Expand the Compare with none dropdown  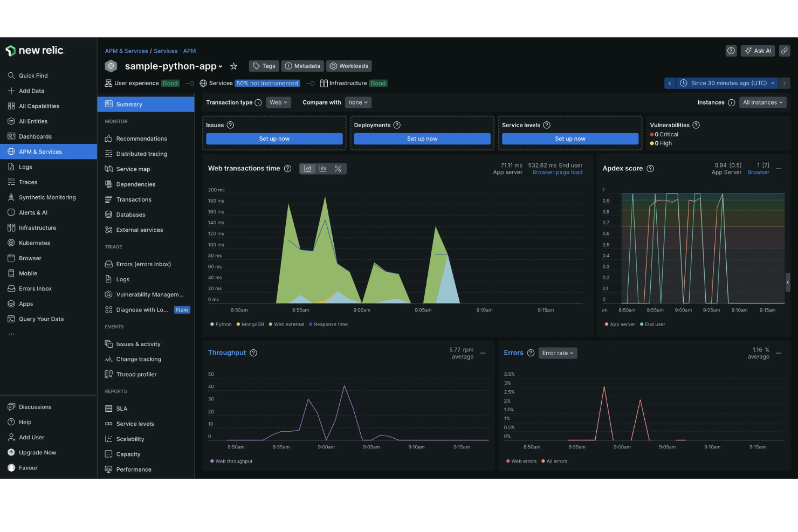point(358,102)
